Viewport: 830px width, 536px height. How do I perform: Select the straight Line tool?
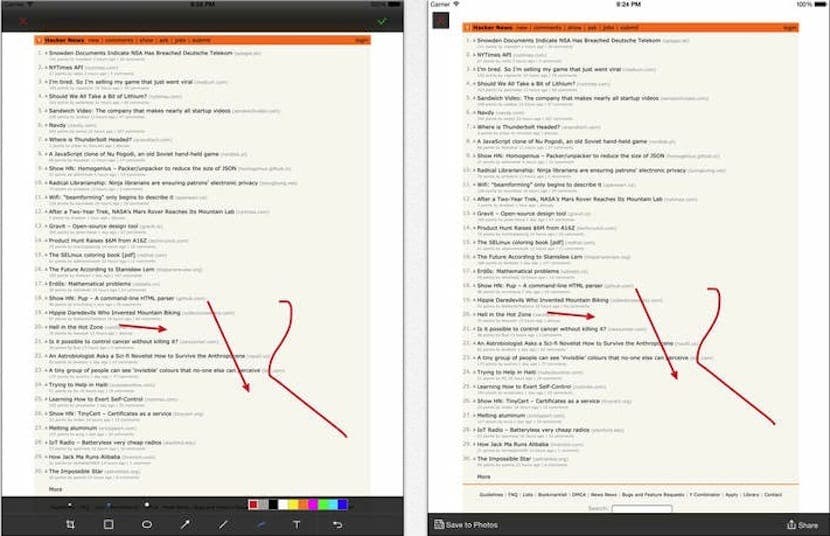point(223,524)
